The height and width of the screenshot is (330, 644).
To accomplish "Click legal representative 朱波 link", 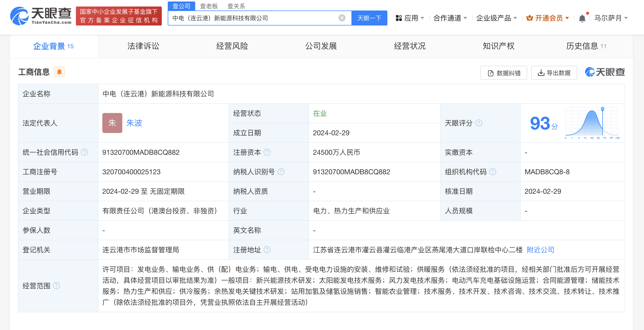I will pyautogui.click(x=134, y=123).
